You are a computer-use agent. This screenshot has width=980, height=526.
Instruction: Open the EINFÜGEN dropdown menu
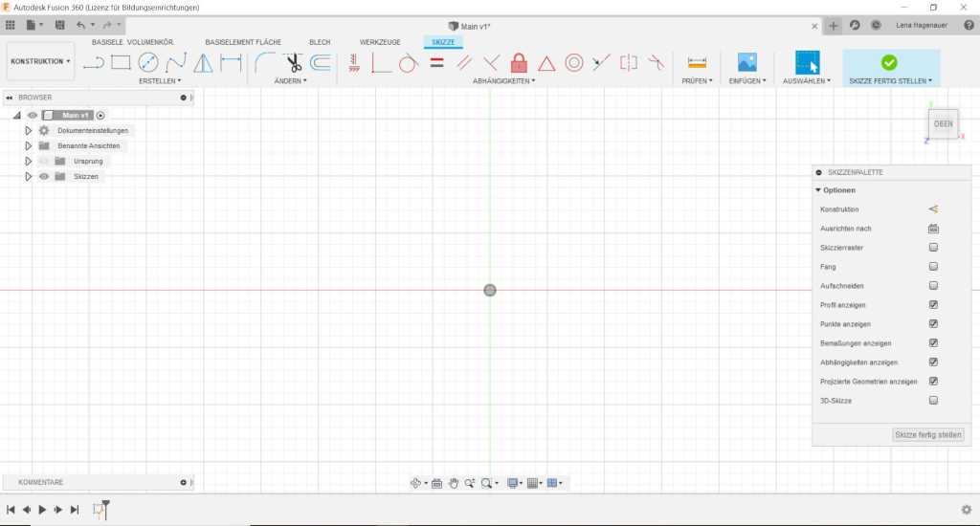point(747,81)
